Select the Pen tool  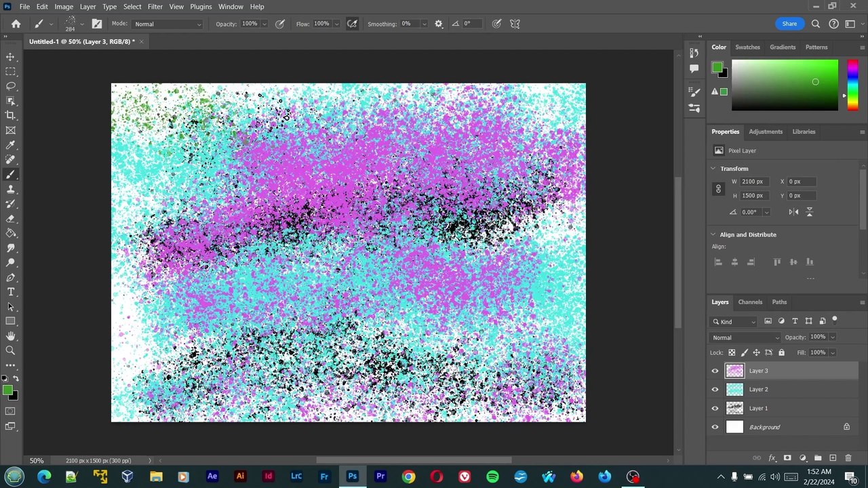coord(10,278)
